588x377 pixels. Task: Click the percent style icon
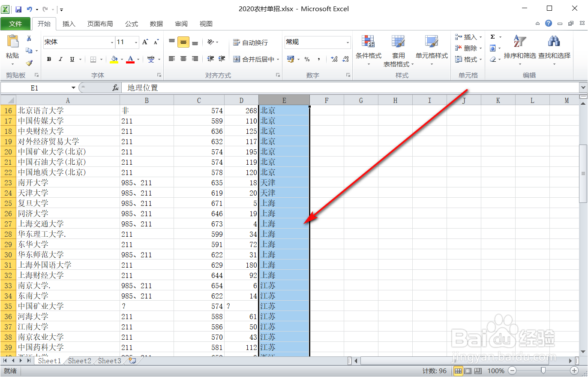point(307,59)
